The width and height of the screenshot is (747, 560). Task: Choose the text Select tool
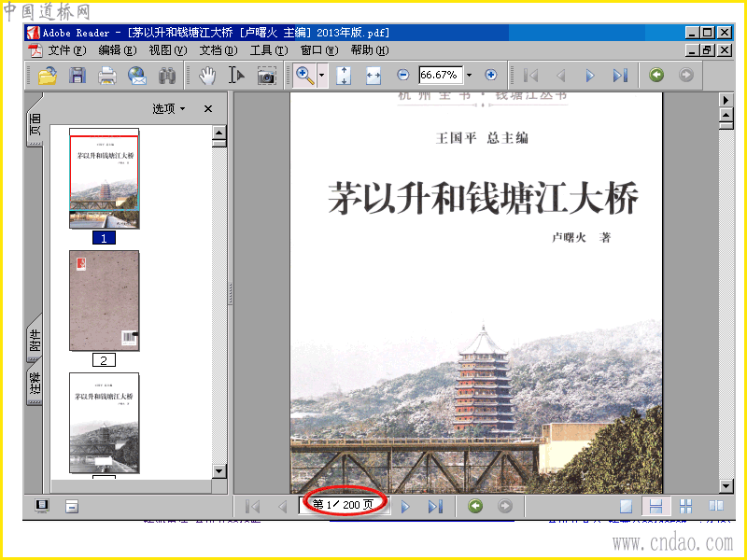coord(236,76)
